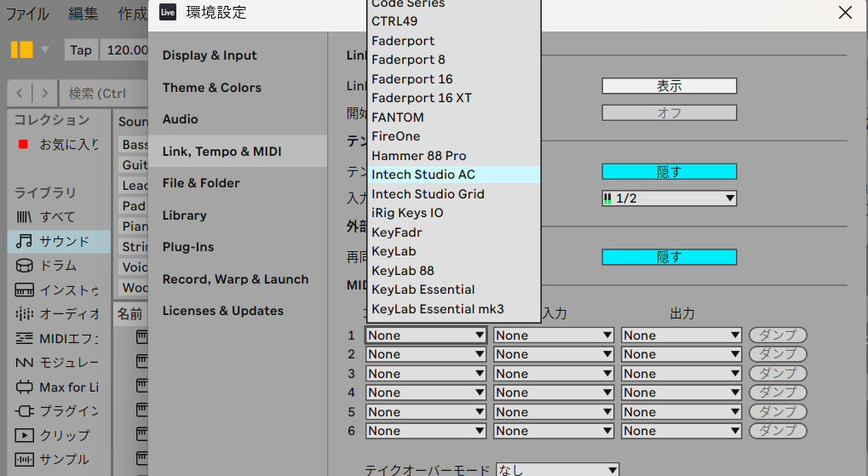Viewport: 868px width, 476px height.
Task: Select the All (すべて) library icon
Action: click(x=24, y=217)
